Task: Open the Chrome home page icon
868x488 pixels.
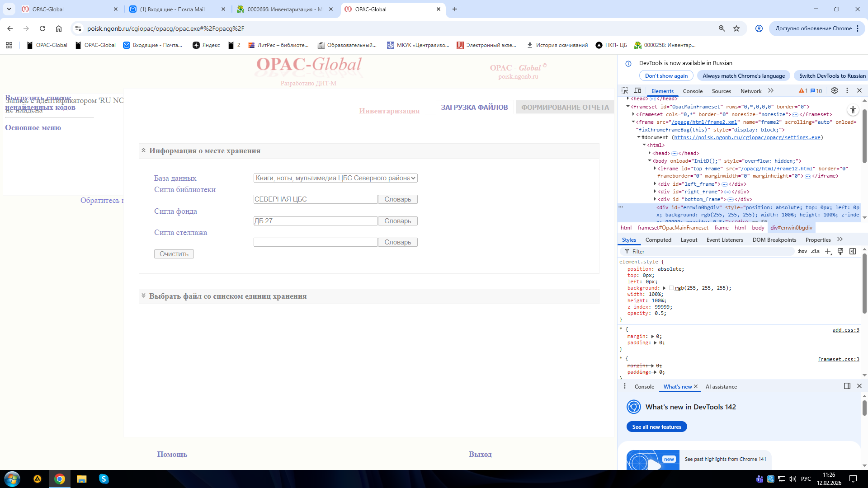Action: click(x=59, y=28)
